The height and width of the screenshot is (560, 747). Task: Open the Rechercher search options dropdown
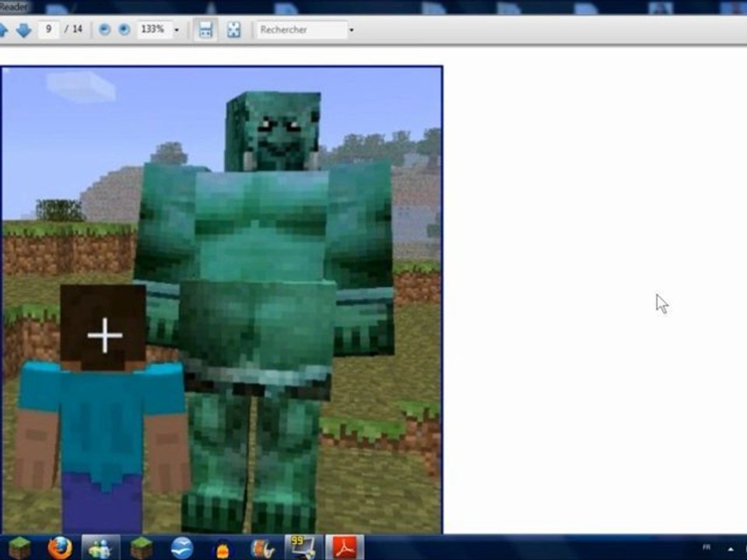tap(352, 30)
